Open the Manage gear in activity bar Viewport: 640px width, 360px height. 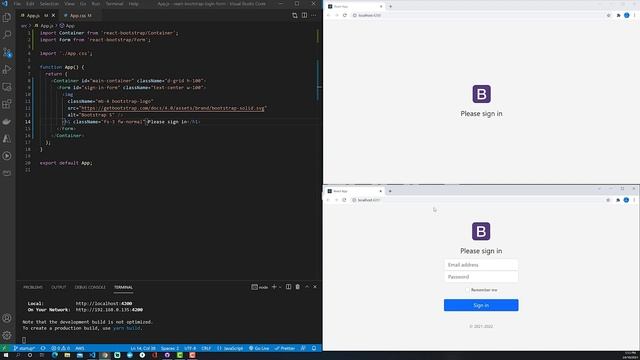tap(7, 336)
